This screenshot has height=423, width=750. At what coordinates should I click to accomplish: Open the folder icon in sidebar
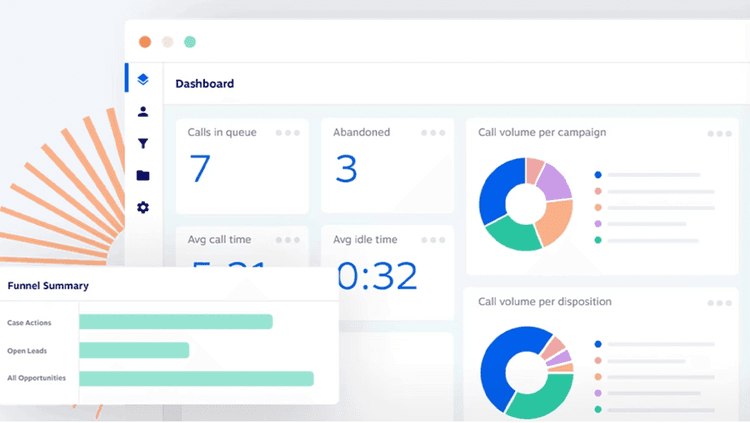tap(143, 176)
